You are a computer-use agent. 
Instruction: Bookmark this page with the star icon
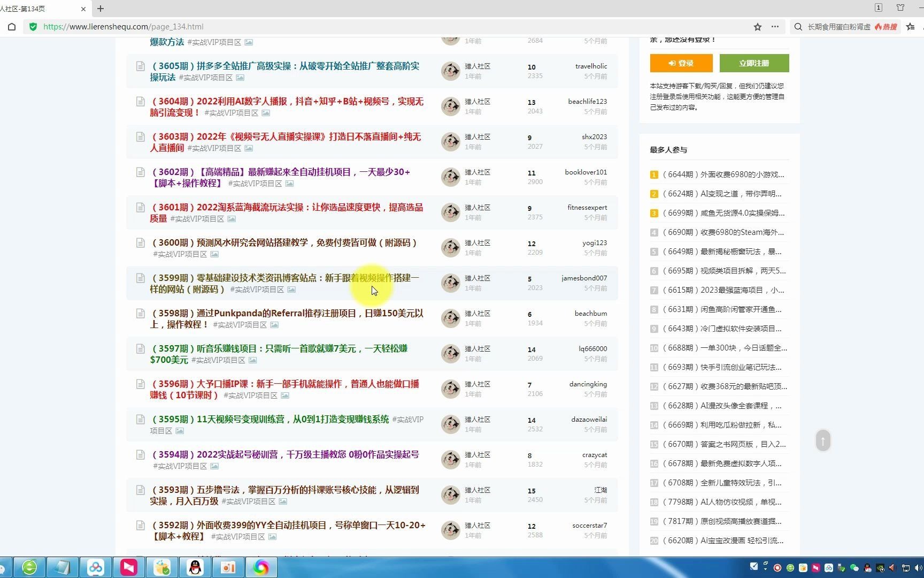pyautogui.click(x=757, y=27)
